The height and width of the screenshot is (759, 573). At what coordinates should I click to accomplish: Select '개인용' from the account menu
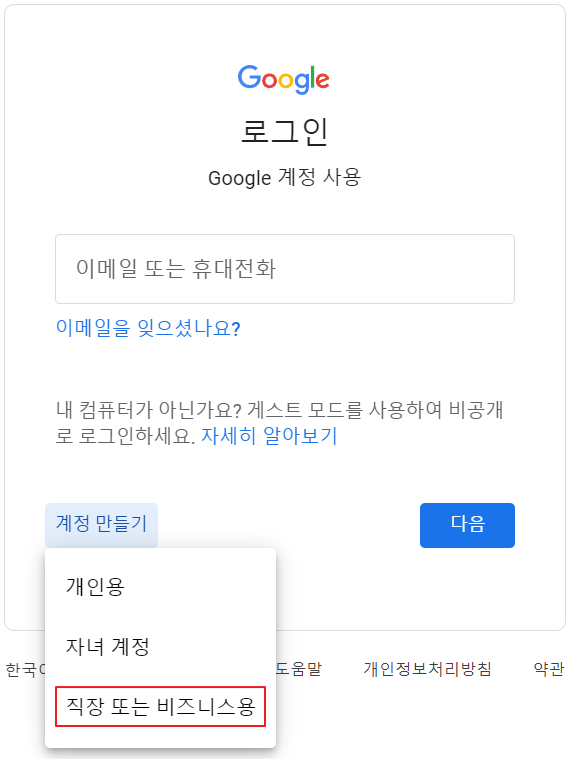tap(161, 587)
